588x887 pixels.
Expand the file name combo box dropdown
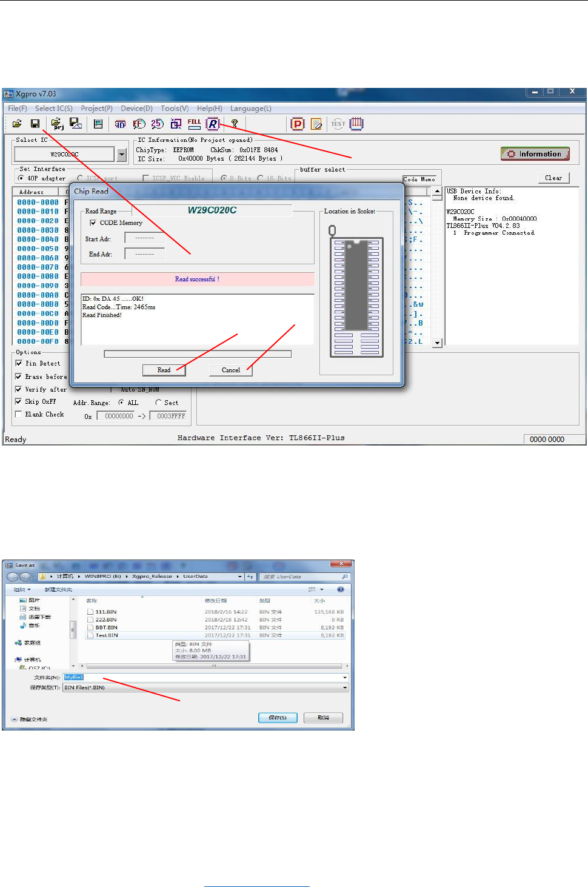[x=345, y=677]
